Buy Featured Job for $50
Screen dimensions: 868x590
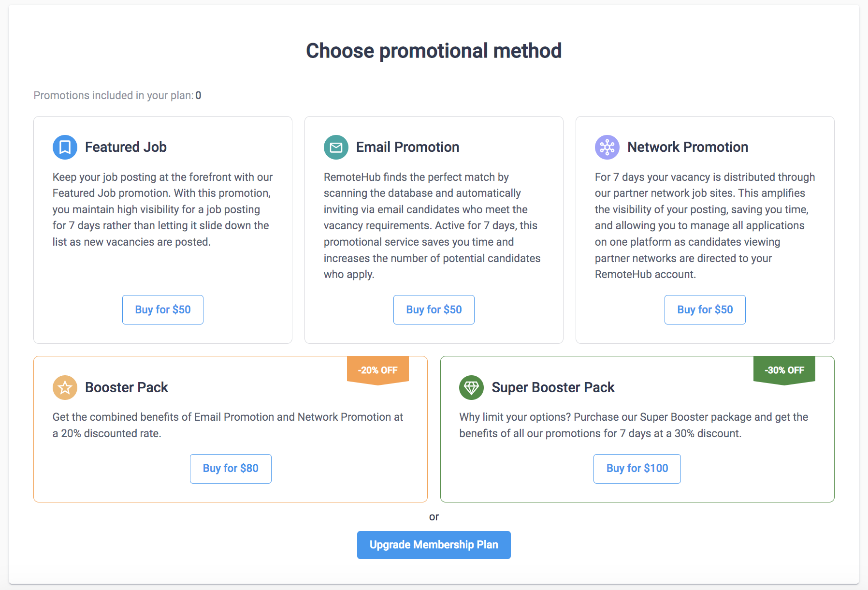(x=163, y=310)
